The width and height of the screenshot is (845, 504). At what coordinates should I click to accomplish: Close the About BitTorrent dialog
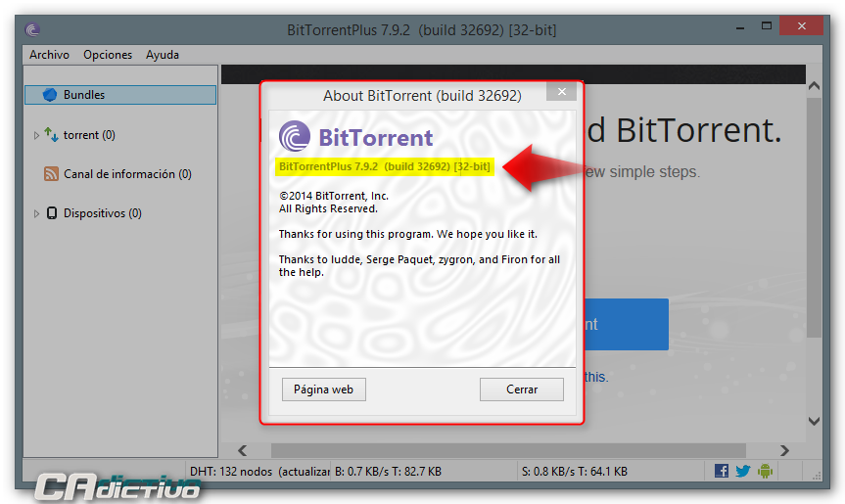(561, 92)
